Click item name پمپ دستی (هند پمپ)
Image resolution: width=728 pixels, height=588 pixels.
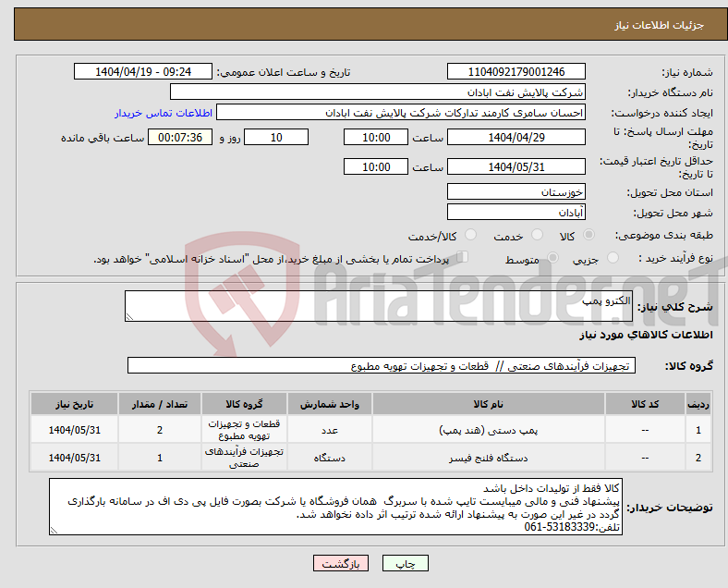pyautogui.click(x=489, y=430)
